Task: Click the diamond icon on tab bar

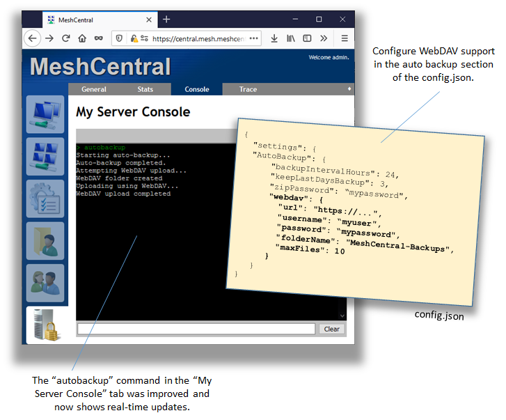Action: pos(349,88)
